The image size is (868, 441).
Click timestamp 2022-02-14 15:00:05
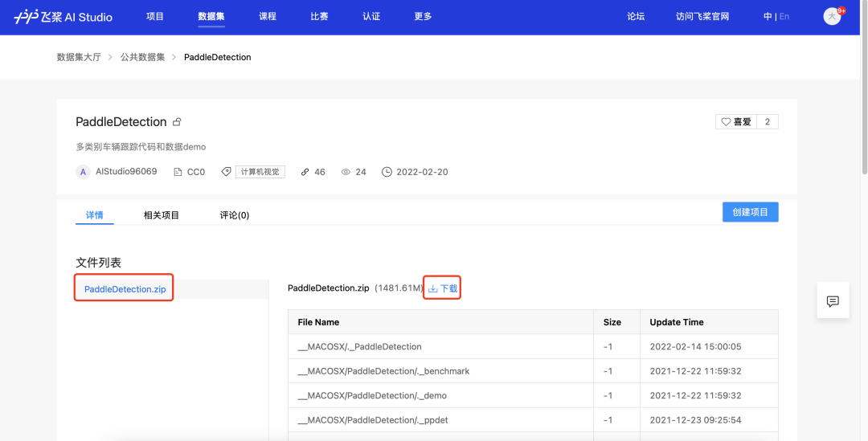(x=695, y=346)
